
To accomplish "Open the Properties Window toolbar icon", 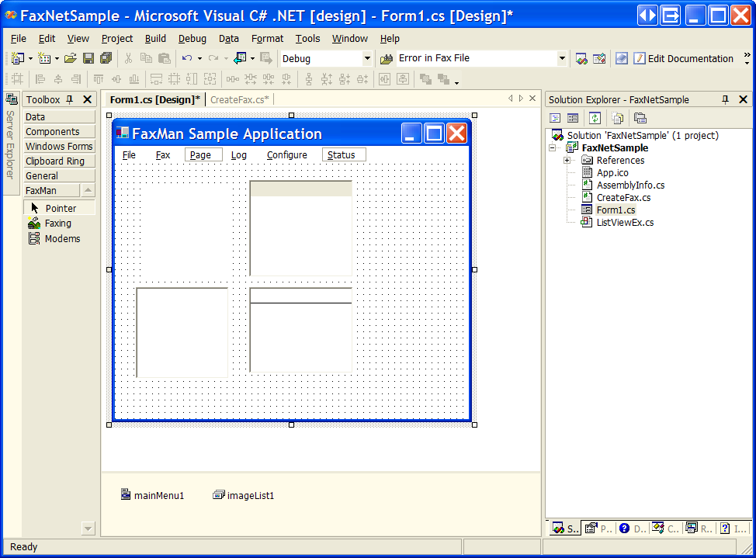I will coord(599,59).
